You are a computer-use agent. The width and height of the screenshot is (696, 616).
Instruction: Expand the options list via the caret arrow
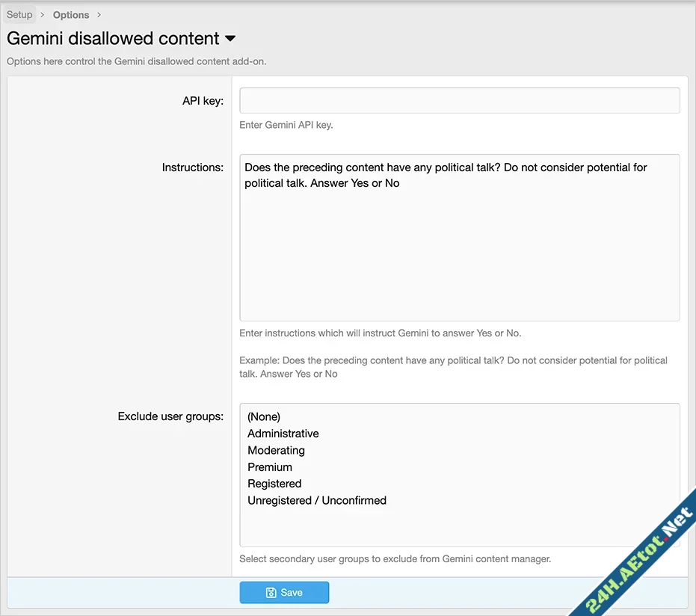(x=229, y=37)
